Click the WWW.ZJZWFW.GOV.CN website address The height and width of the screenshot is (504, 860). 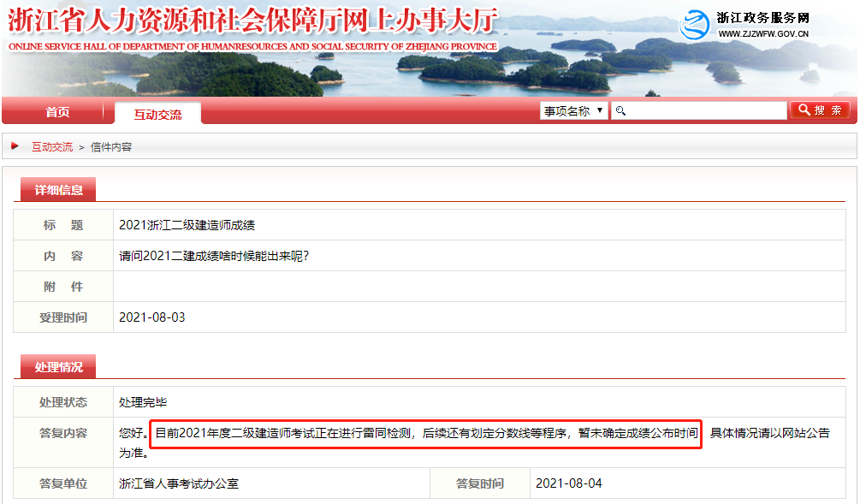click(762, 34)
